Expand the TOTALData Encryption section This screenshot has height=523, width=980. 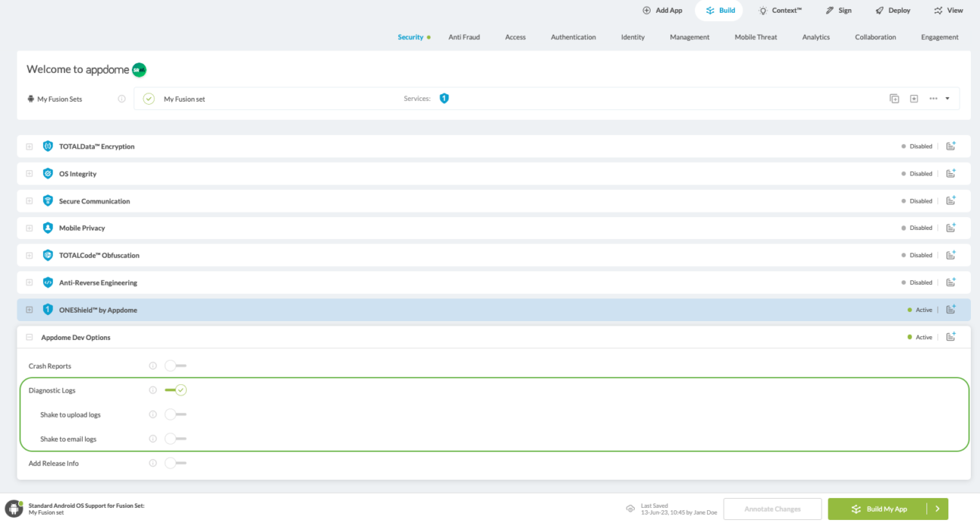click(29, 146)
